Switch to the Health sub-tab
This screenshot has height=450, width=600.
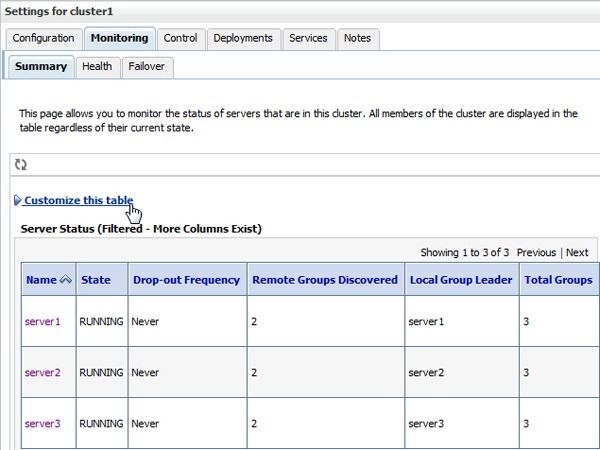tap(97, 67)
